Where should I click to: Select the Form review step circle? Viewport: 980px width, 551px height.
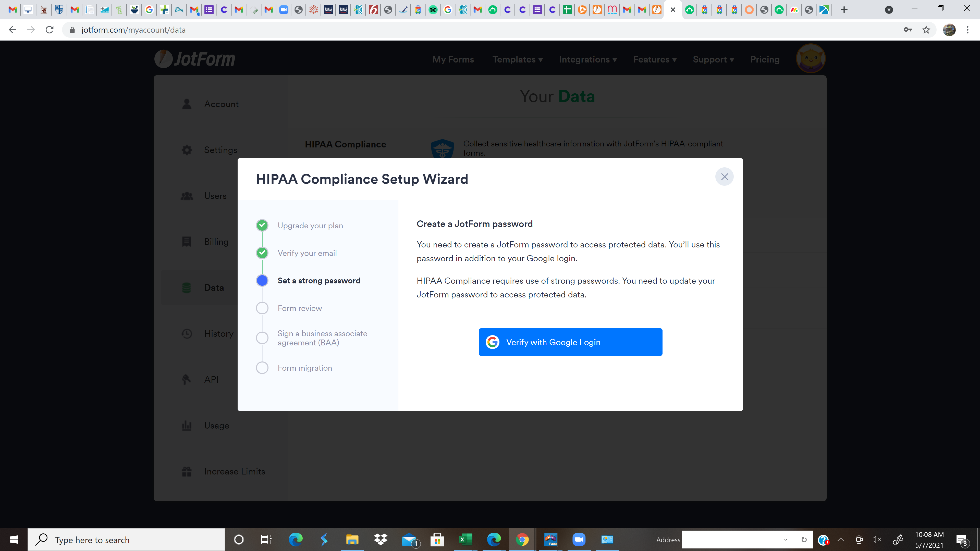[x=262, y=308]
